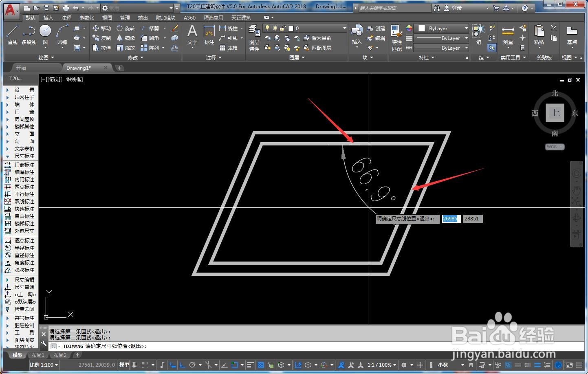Click the object color wheel icon

point(409,28)
